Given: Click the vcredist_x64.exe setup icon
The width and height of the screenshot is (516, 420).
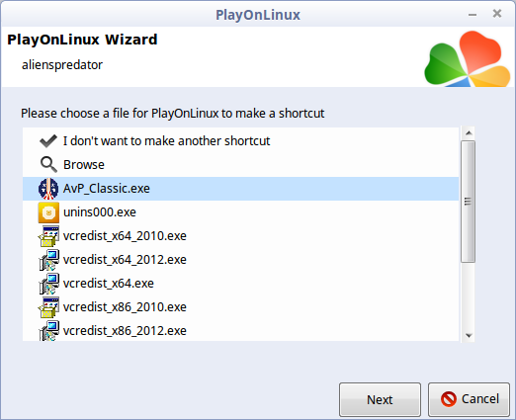Looking at the screenshot, I should (48, 284).
